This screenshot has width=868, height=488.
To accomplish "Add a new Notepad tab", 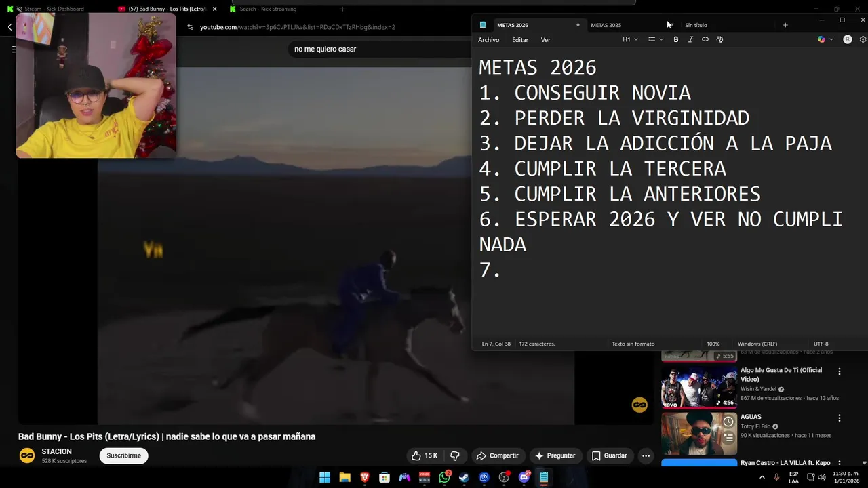I will pos(785,25).
